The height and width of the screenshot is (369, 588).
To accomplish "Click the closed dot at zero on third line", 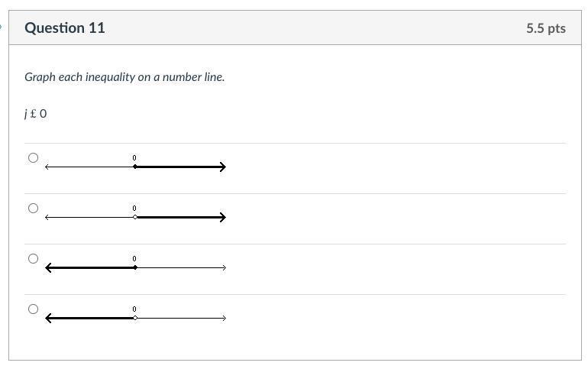I will point(135,267).
